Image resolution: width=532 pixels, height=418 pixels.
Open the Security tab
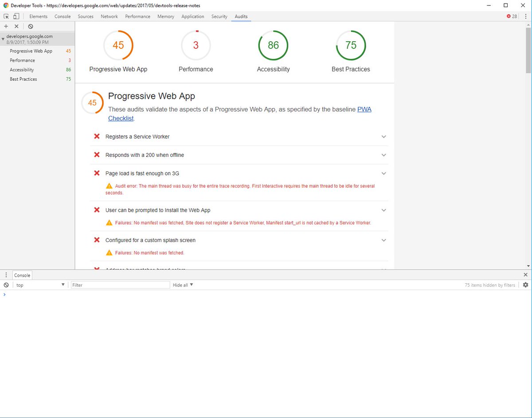tap(219, 16)
